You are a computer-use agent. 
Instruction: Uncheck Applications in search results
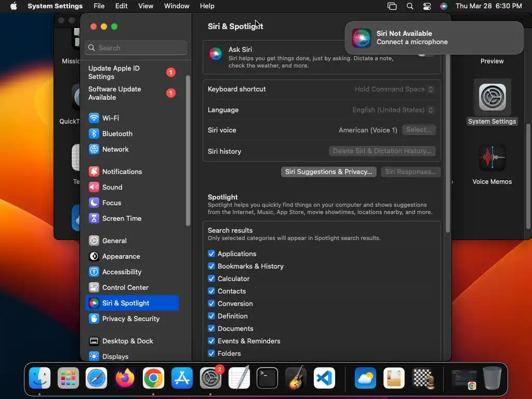click(x=211, y=254)
